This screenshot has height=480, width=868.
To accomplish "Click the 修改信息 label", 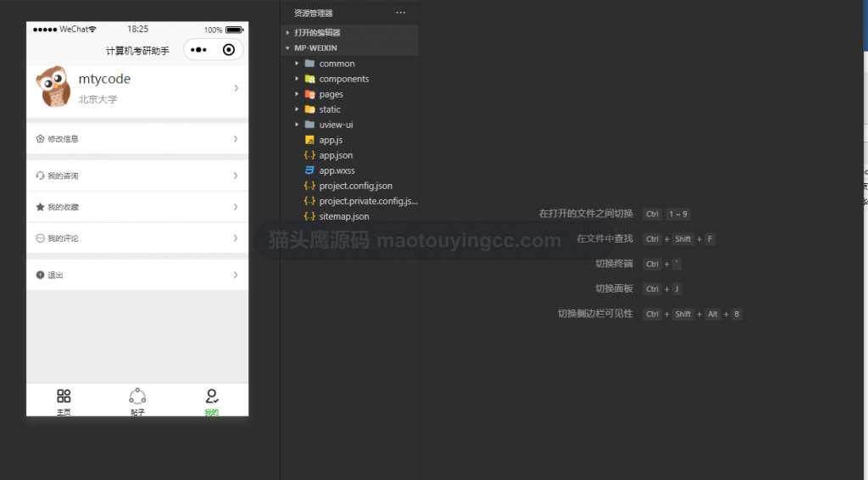I will coord(63,139).
